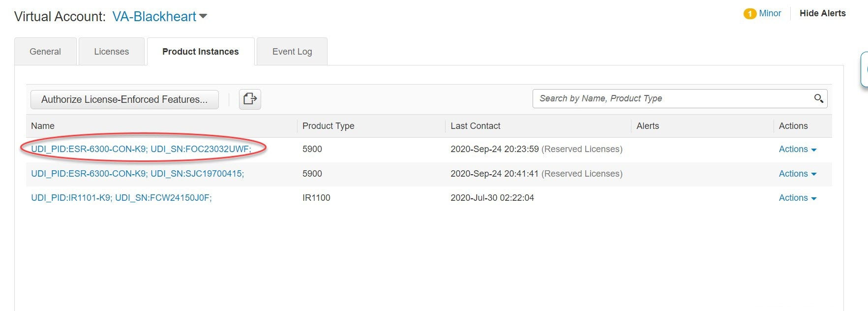Click 5900 product type in FOC23032UWF row
Screen dimensions: 868x311
[312, 149]
